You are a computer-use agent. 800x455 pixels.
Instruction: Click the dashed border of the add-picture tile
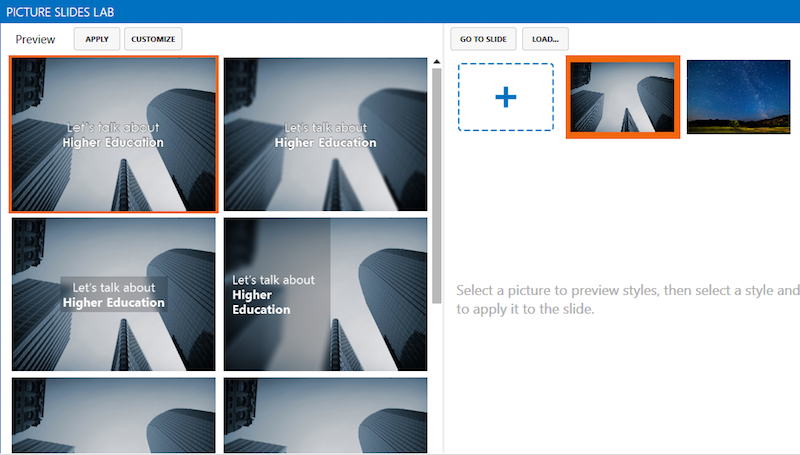tap(459, 97)
